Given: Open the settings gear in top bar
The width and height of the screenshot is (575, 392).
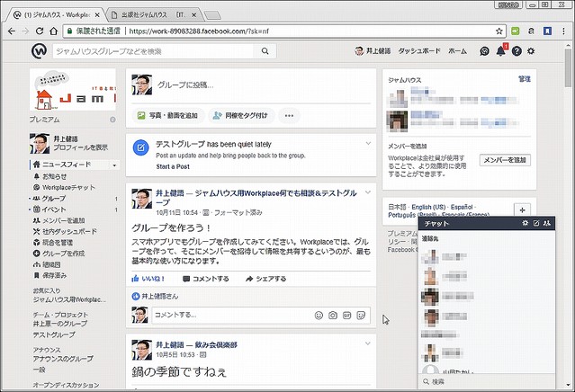Looking at the screenshot, I should [531, 51].
